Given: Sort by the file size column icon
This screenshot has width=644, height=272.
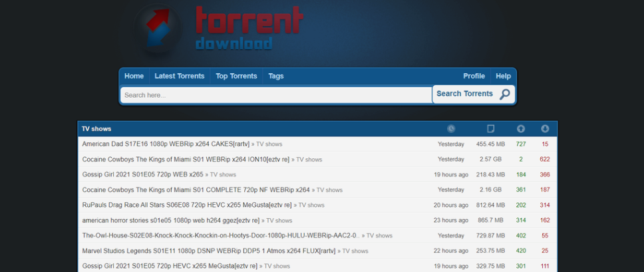Looking at the screenshot, I should [x=490, y=129].
